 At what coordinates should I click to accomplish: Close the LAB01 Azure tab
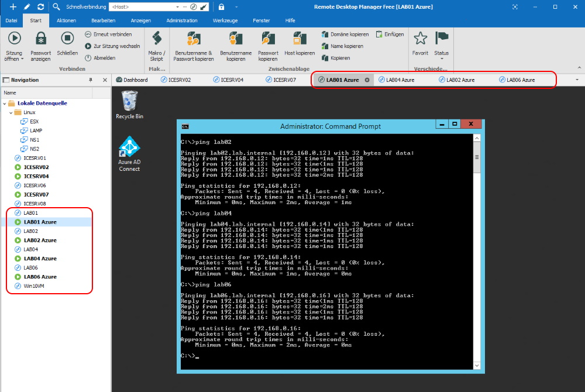point(367,80)
